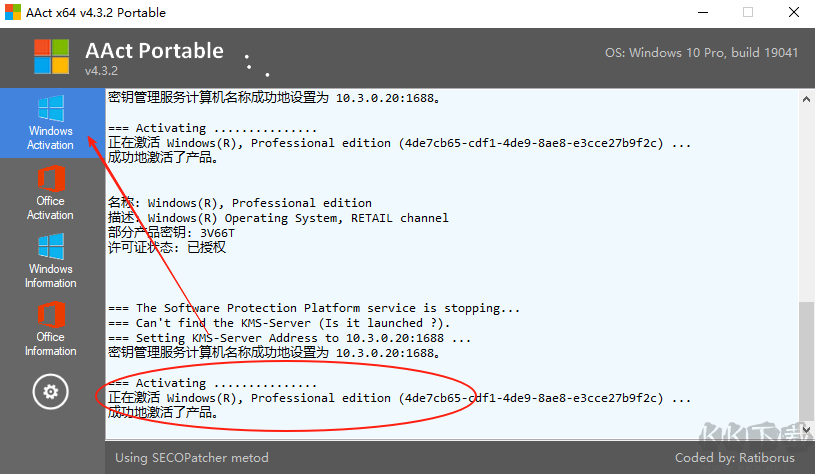Click the vertical scrollbar thumb
The height and width of the screenshot is (474, 815).
(806, 361)
